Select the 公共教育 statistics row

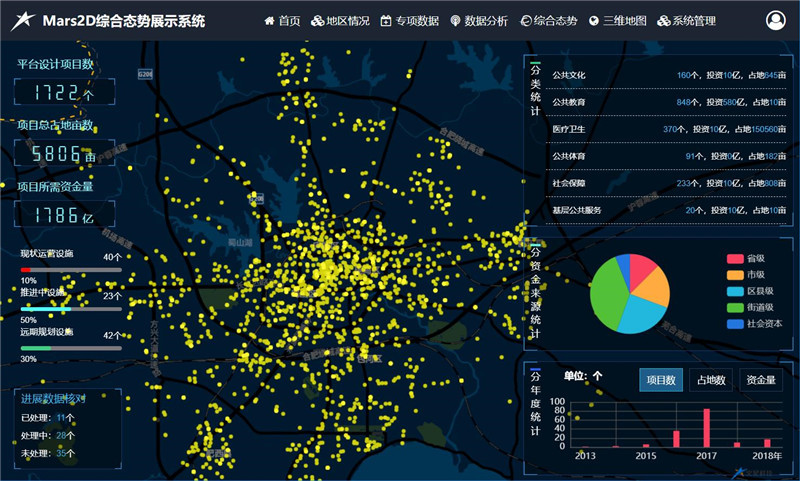click(x=669, y=102)
